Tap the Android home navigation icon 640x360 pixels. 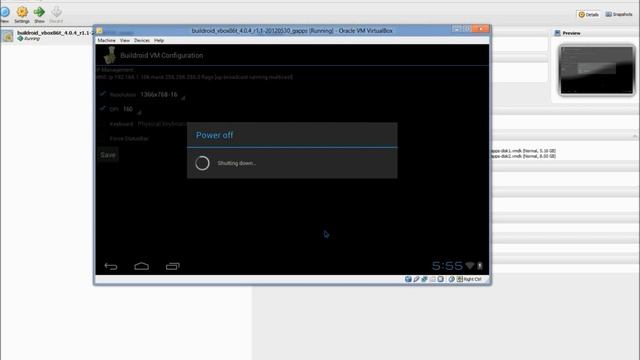click(142, 266)
